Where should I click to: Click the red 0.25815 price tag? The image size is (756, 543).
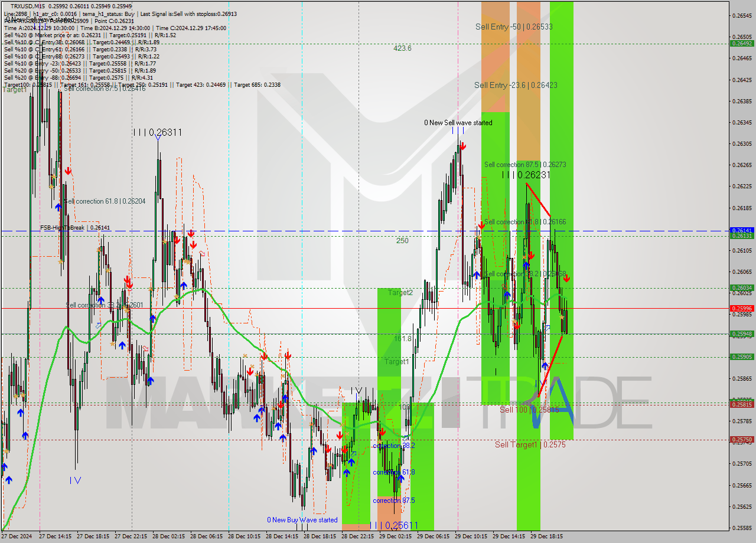click(742, 404)
